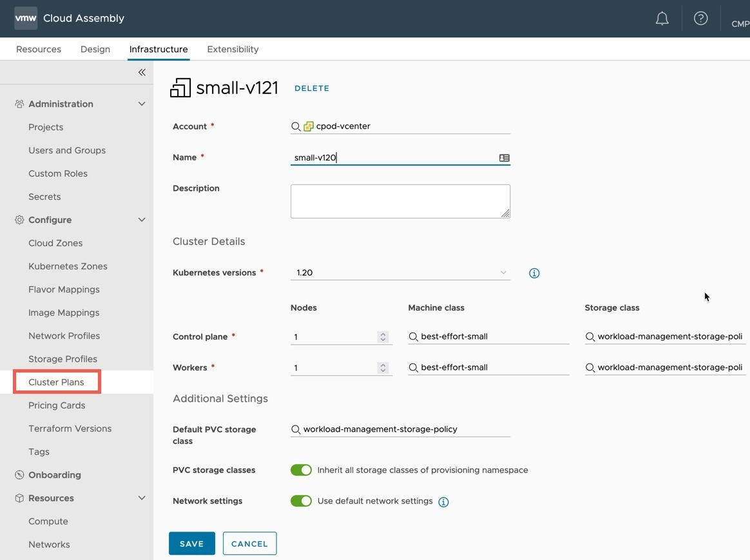Open Secrets in the sidebar
This screenshot has height=560, width=750.
click(44, 197)
